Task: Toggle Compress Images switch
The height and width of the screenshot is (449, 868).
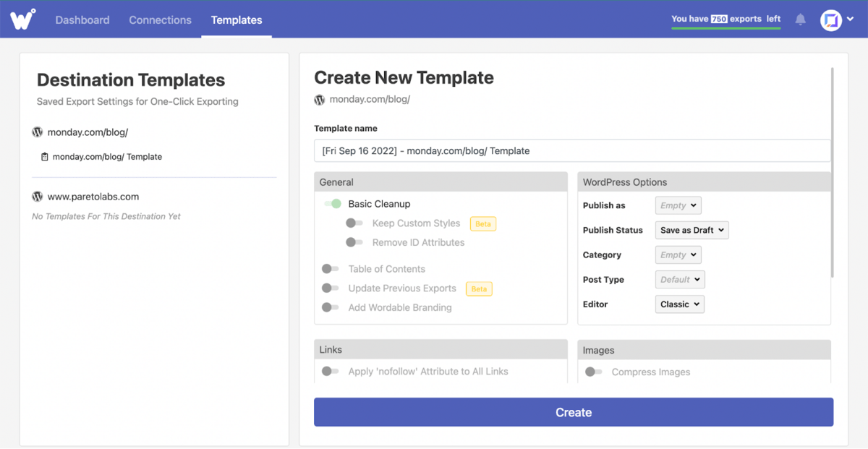Action: point(594,372)
